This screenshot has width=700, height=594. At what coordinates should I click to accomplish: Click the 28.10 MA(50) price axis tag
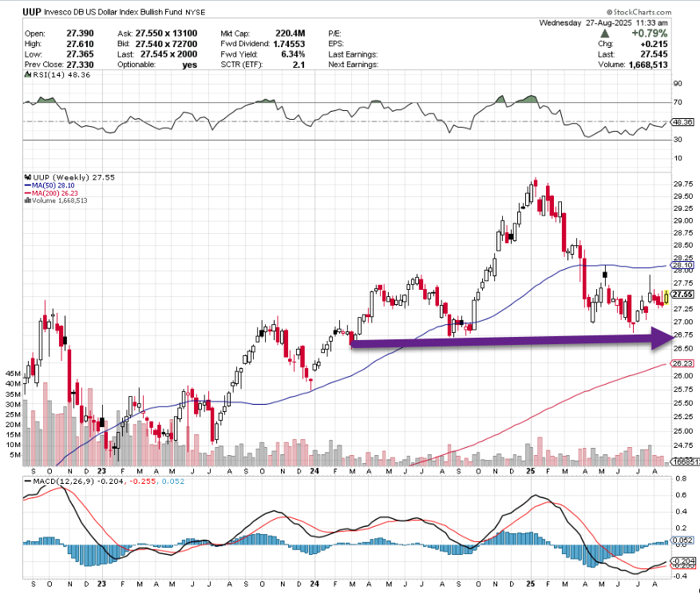point(682,265)
